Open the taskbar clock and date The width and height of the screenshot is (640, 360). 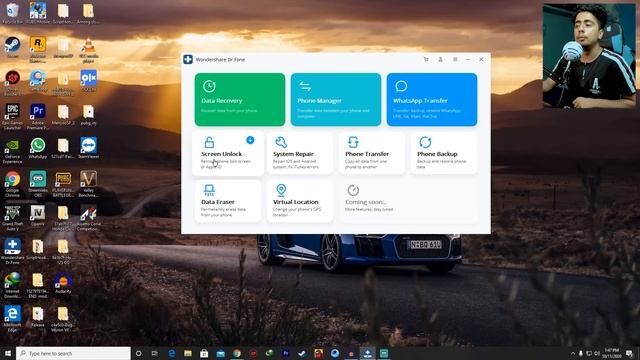[611, 353]
